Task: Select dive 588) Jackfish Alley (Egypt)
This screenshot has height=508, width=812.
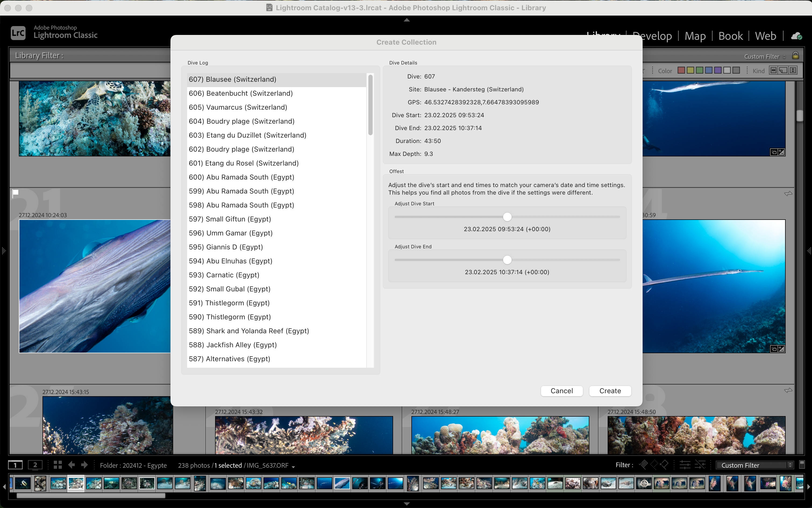Action: (276, 345)
